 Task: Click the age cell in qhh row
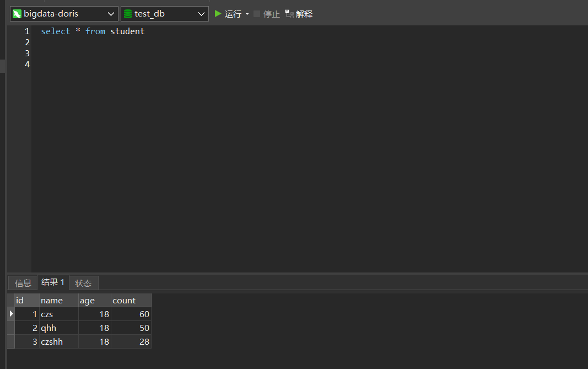94,328
